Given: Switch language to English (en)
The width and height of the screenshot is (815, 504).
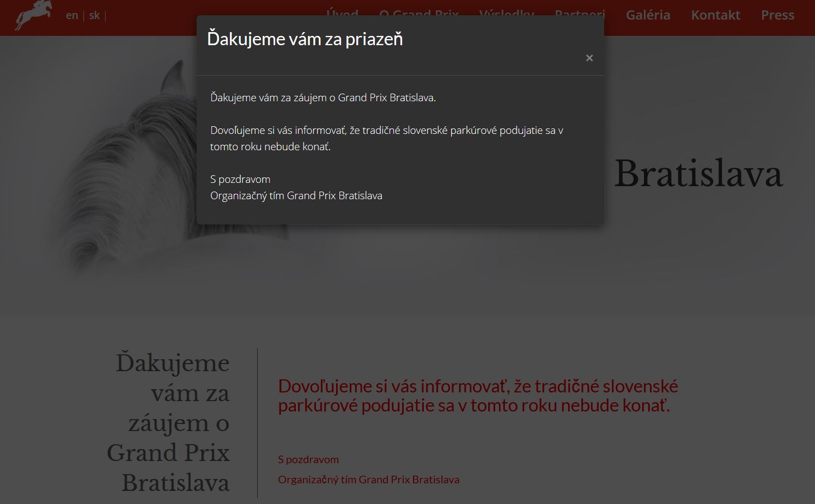Looking at the screenshot, I should pos(72,15).
